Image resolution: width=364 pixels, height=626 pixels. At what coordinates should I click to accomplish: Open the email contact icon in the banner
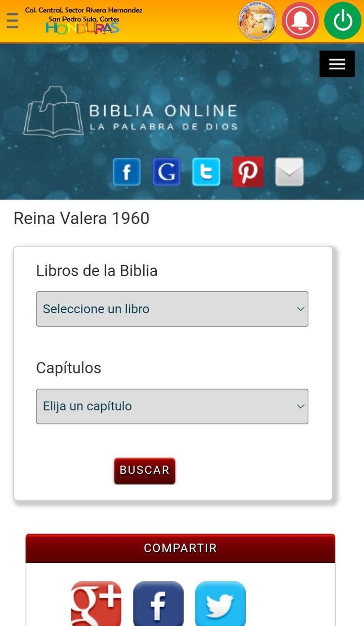(x=289, y=172)
